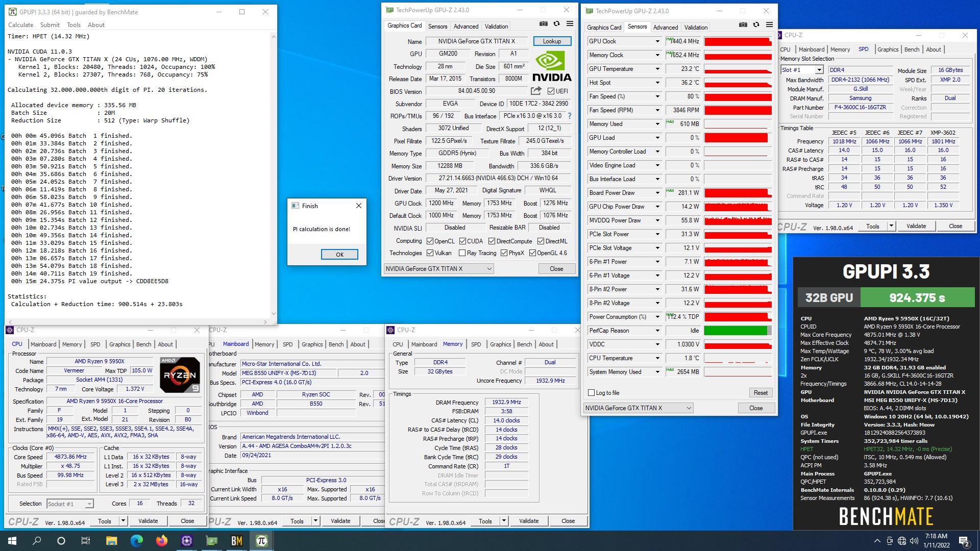Toggle the CUDA checkbox
980x551 pixels.
(462, 241)
